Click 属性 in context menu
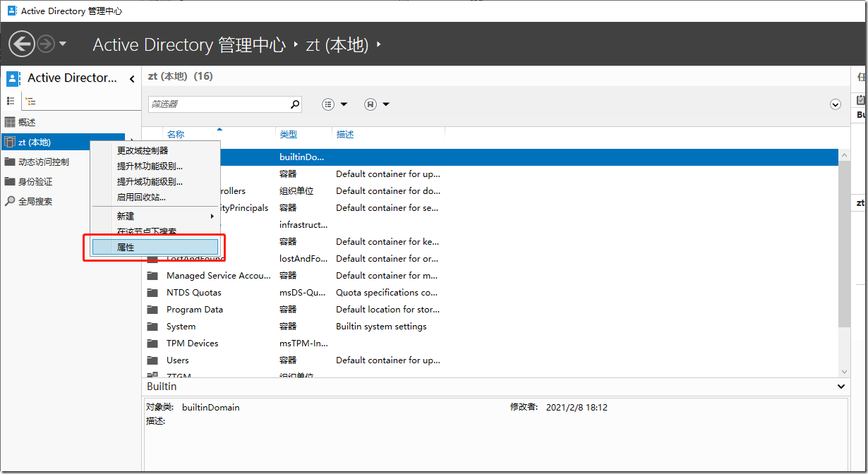Image resolution: width=868 pixels, height=474 pixels. [155, 248]
